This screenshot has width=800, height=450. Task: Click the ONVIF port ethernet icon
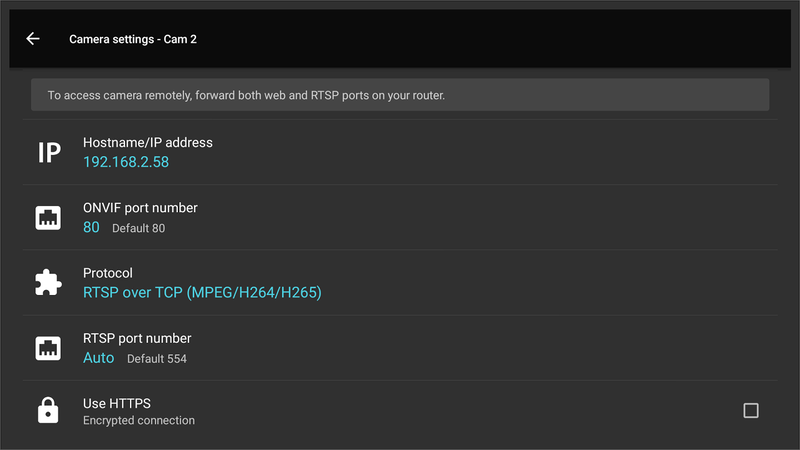click(x=48, y=218)
